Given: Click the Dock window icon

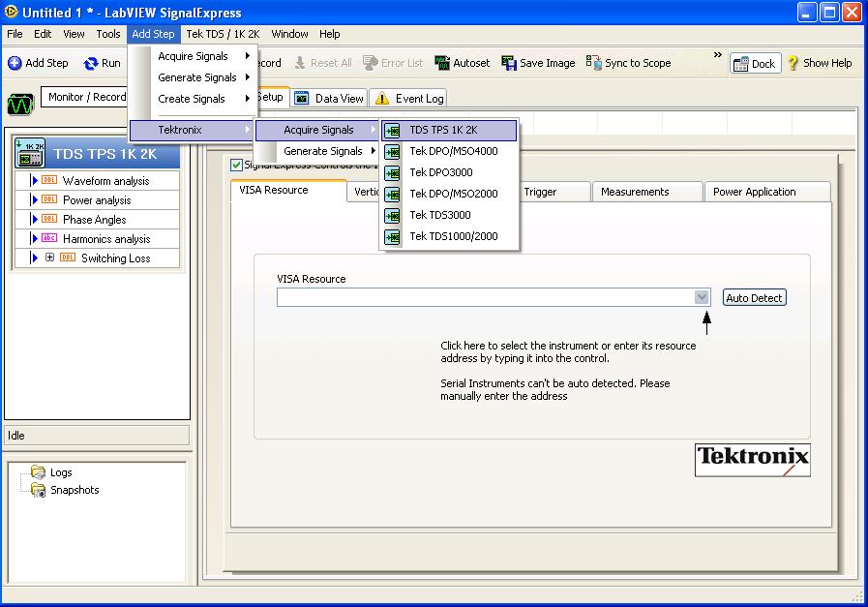Looking at the screenshot, I should coord(740,64).
